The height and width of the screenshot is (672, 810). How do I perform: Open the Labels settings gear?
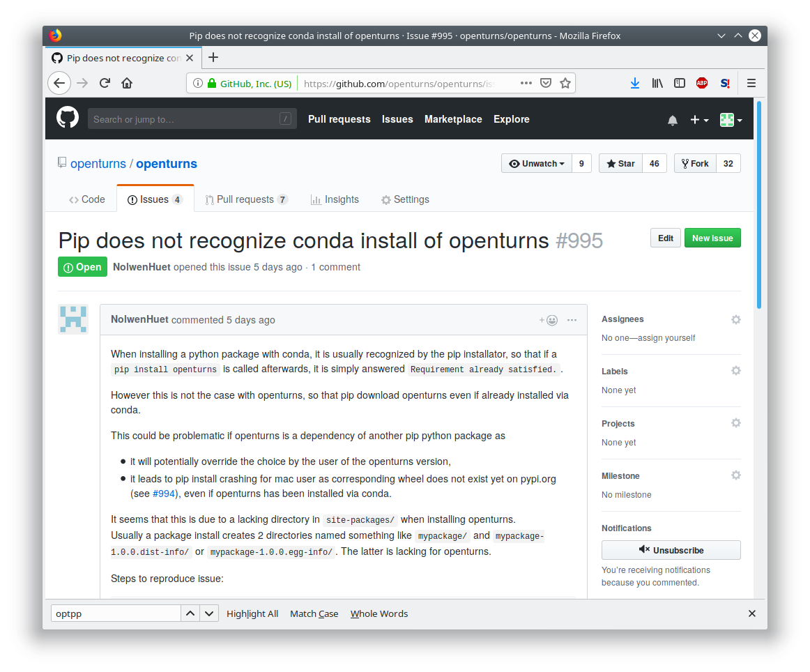coord(735,370)
